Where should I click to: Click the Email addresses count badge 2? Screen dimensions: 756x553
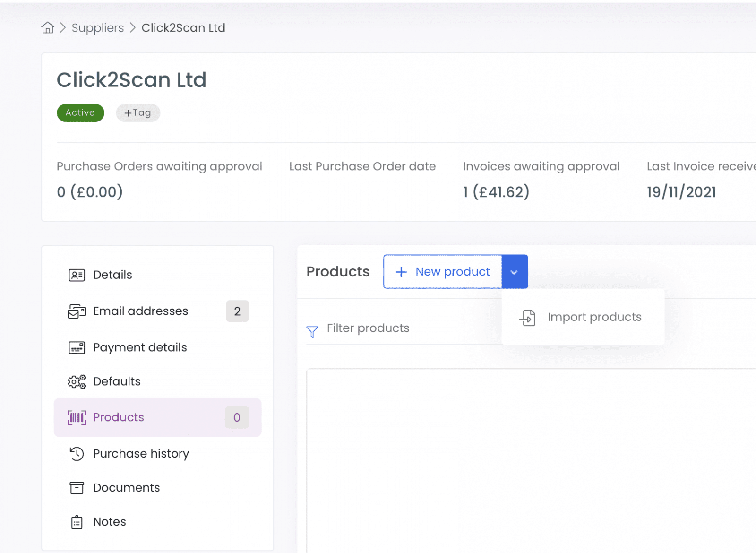click(237, 311)
